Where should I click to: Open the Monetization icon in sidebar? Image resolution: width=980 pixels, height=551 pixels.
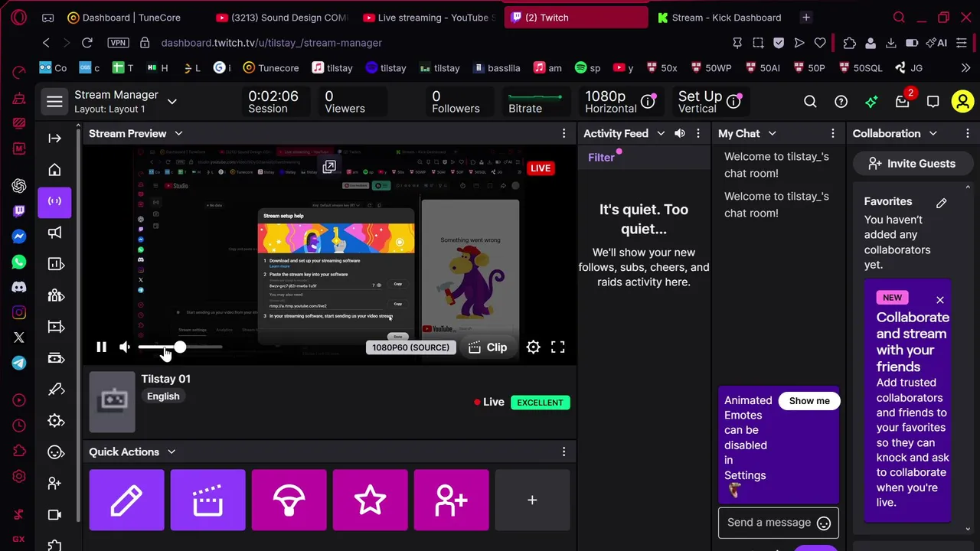click(56, 358)
